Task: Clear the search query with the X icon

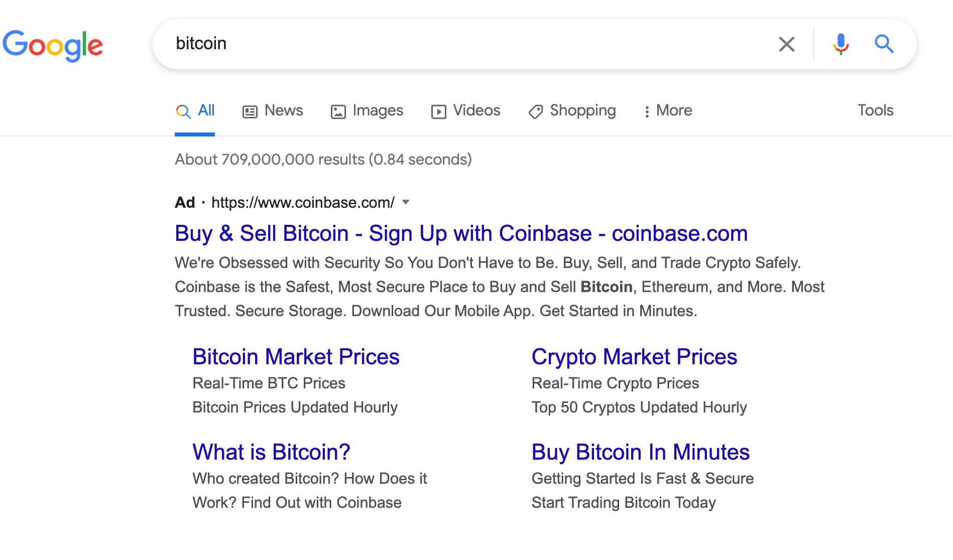Action: 787,44
